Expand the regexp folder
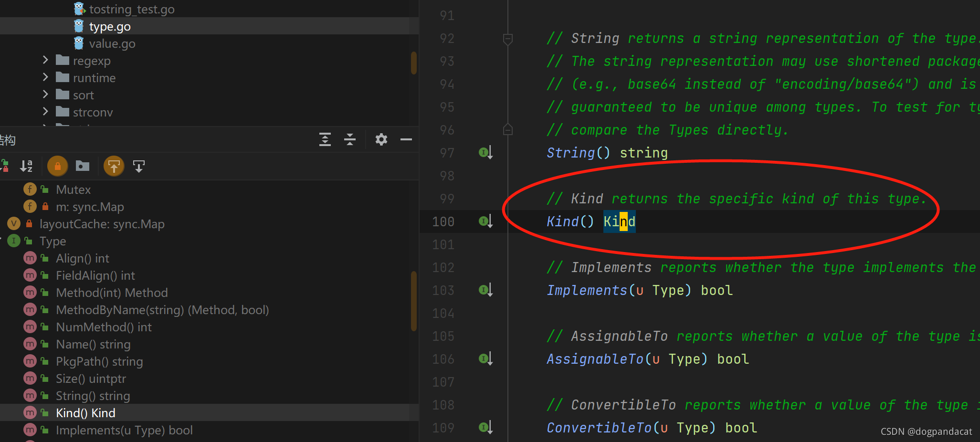This screenshot has width=980, height=442. pos(45,60)
